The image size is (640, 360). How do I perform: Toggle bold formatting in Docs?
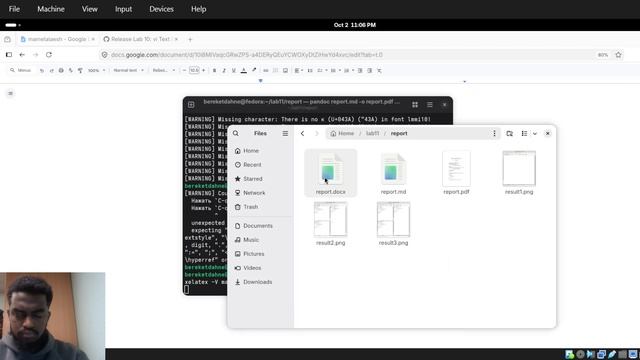pos(214,71)
